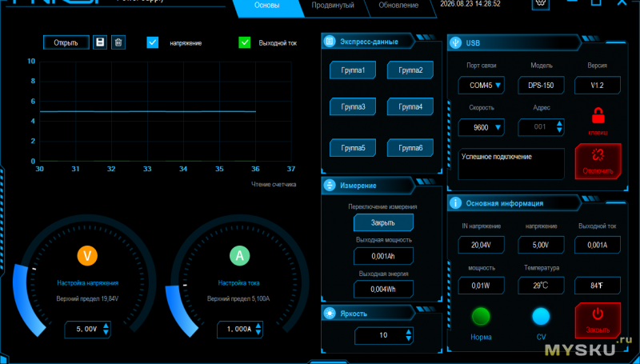Viewport: 640px width, 364px height.
Task: Click the DPS-150 model field
Action: point(542,86)
